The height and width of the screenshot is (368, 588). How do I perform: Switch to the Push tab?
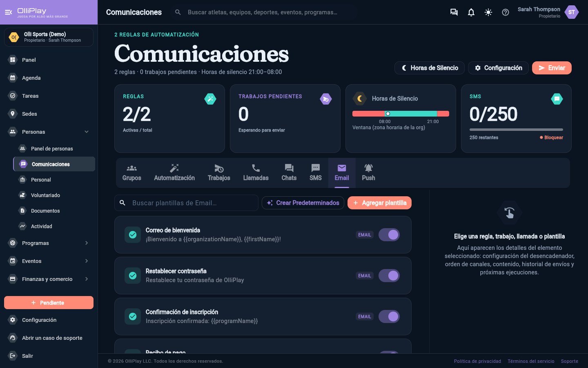tap(368, 173)
